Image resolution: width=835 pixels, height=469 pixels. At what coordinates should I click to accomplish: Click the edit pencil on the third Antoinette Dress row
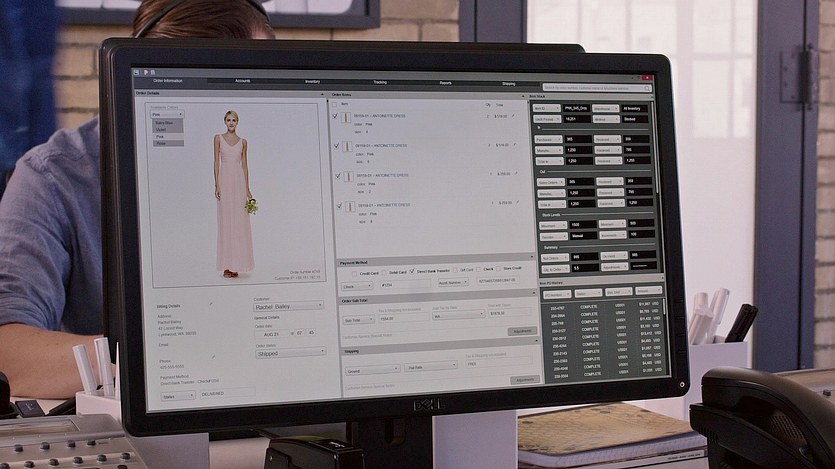pos(516,174)
